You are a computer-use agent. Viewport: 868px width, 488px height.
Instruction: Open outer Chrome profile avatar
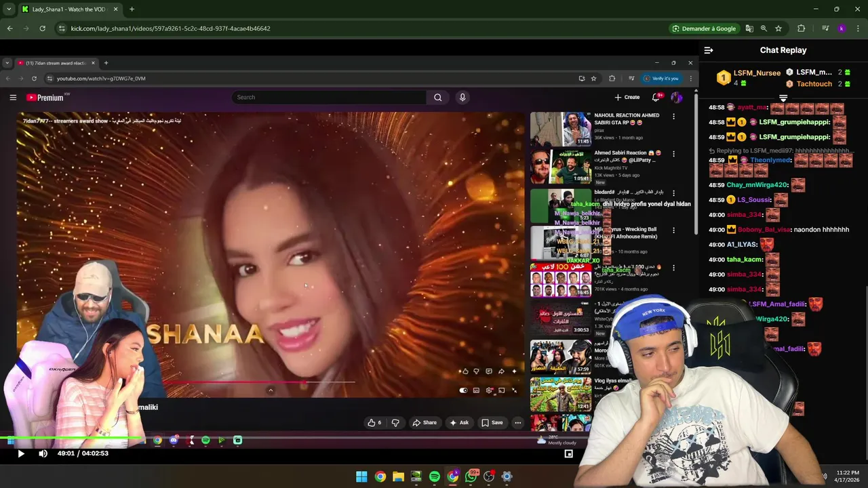coord(842,28)
